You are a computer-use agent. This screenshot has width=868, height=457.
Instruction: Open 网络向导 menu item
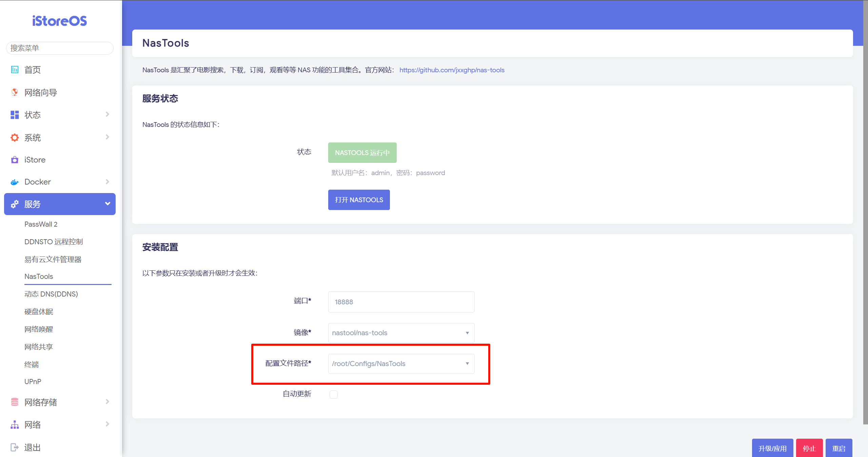click(x=60, y=92)
